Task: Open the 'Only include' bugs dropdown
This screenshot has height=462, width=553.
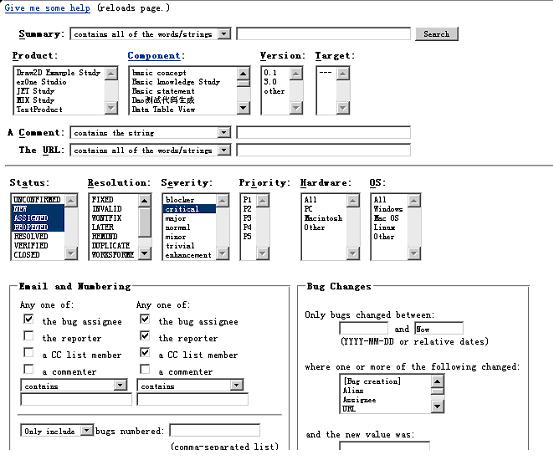Action: tap(57, 431)
